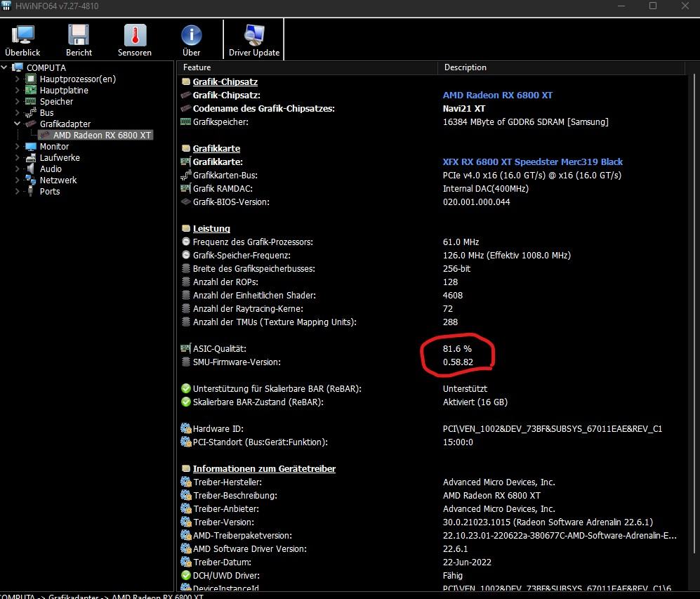Image resolution: width=700 pixels, height=599 pixels.
Task: Click the Grafikadapter card icon
Action: pos(31,124)
